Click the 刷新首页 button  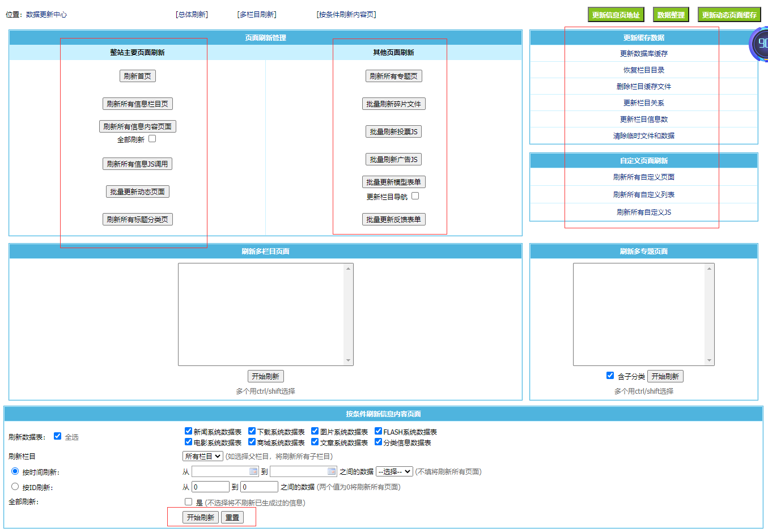[x=138, y=76]
